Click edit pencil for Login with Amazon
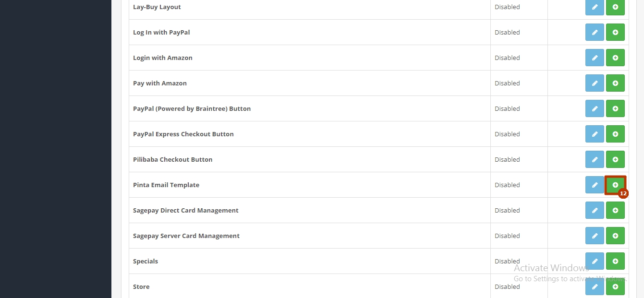 pos(595,58)
